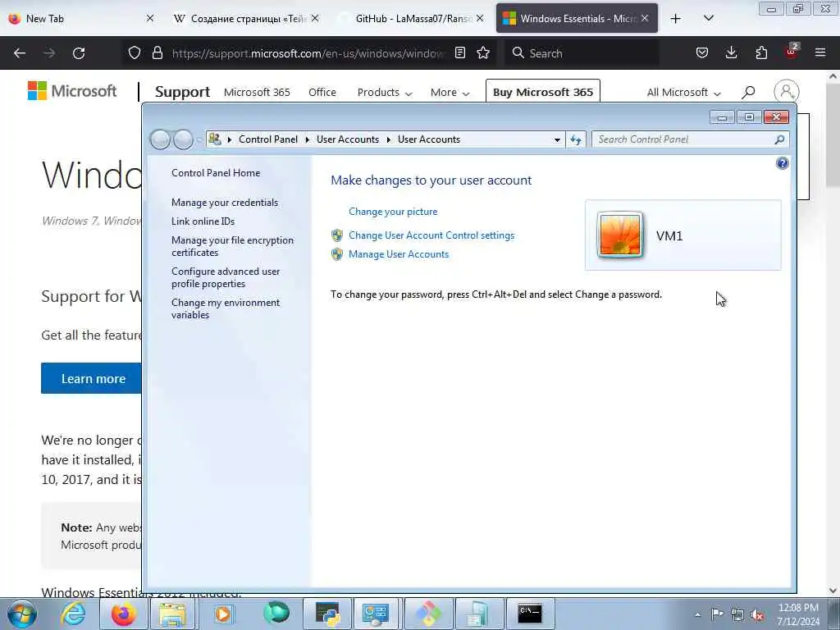Click the Control Panel taskbar icon

click(375, 614)
